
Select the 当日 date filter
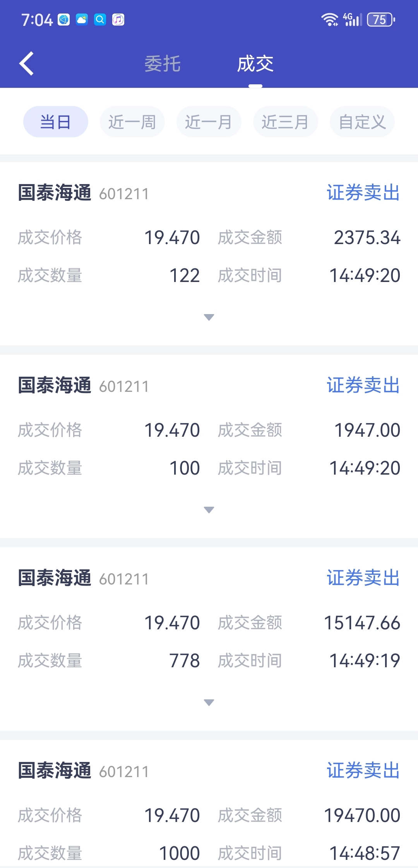tap(56, 122)
